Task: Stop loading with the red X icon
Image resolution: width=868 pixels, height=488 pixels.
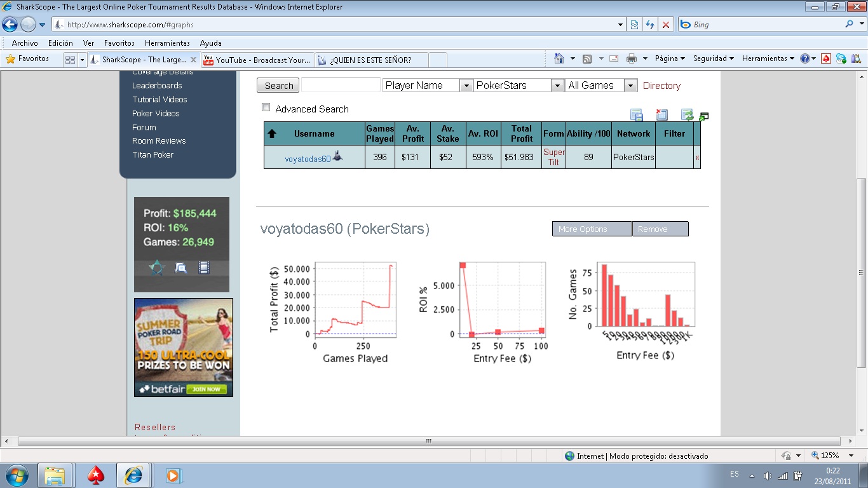Action: [666, 25]
